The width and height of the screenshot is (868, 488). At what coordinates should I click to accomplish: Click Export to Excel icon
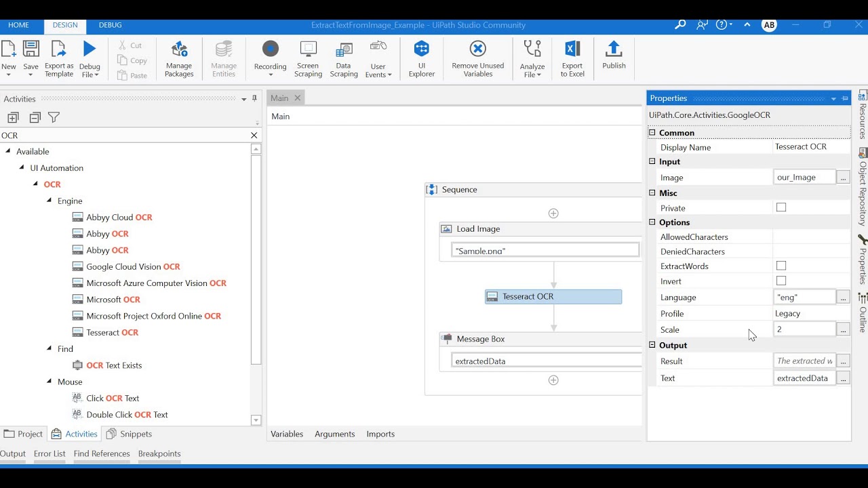pos(572,49)
